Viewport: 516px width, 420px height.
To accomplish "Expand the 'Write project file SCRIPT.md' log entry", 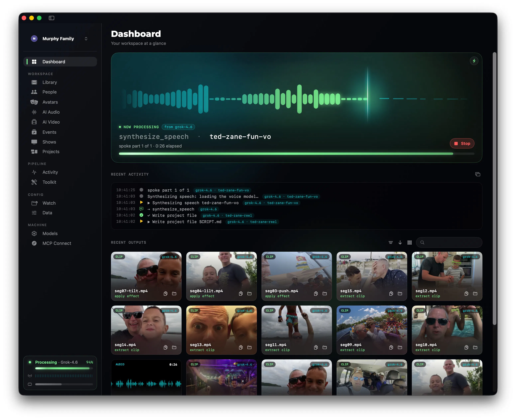I will click(x=149, y=222).
